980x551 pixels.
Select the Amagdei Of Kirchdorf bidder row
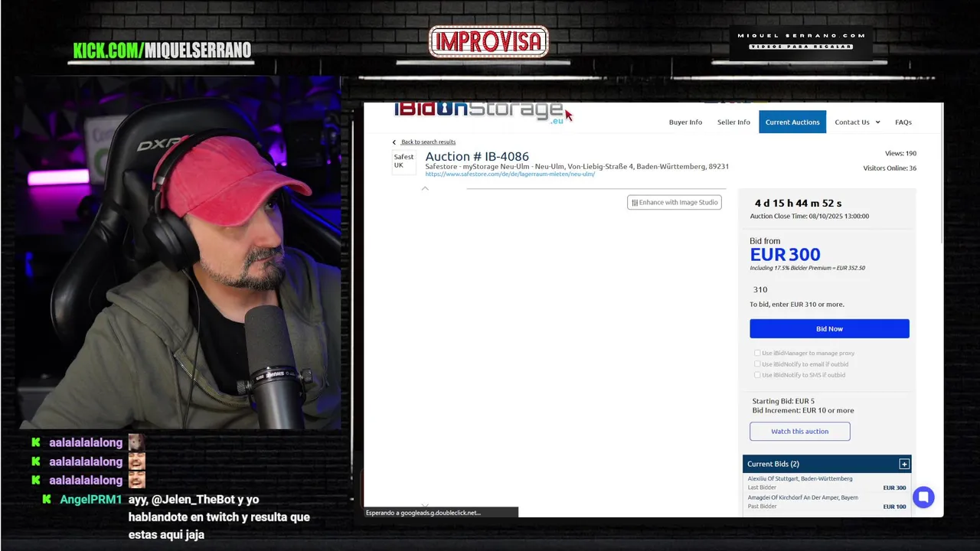[x=827, y=502]
